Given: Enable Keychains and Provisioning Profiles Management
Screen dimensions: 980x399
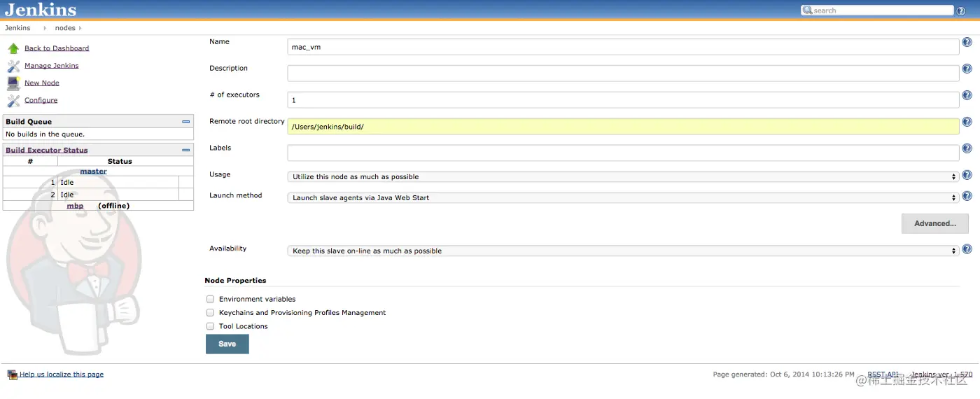Looking at the screenshot, I should pos(210,313).
